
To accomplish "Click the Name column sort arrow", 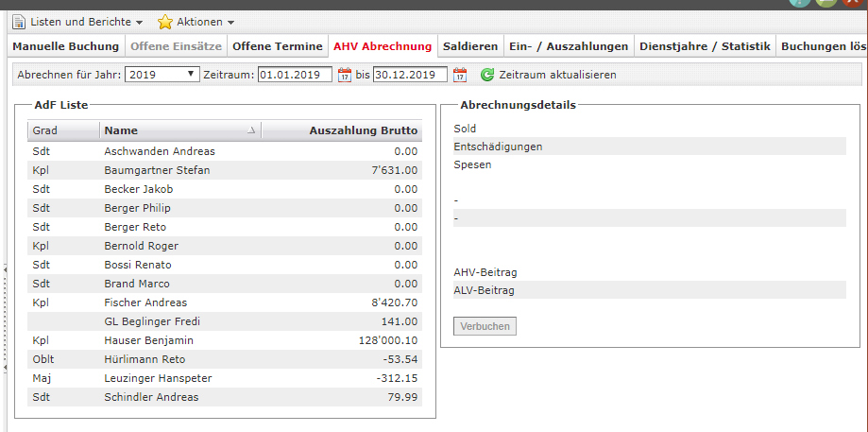I will pos(251,130).
